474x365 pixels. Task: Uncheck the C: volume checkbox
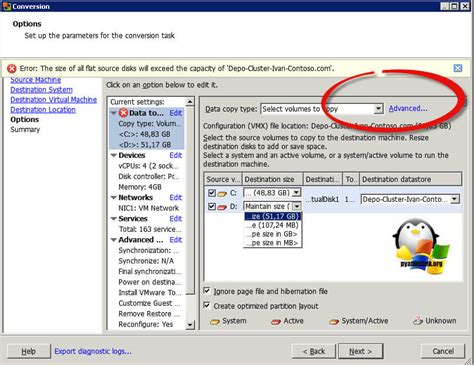pyautogui.click(x=212, y=193)
